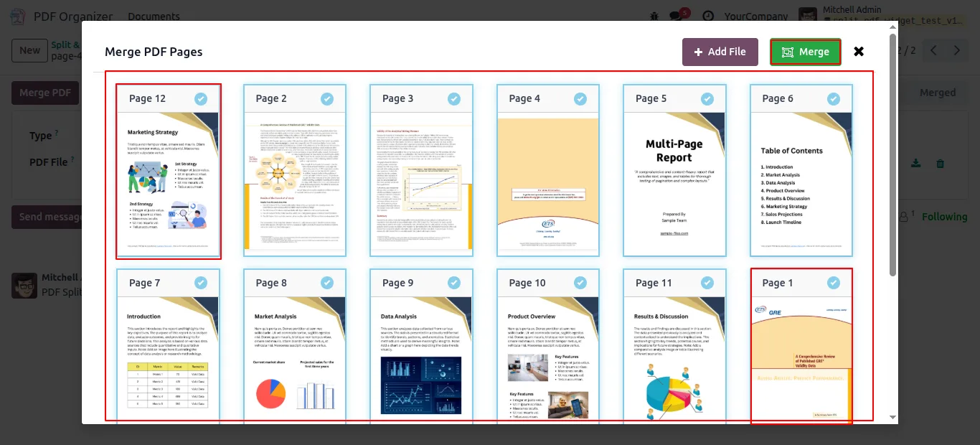
Task: Toggle the Page 11 checkmark
Action: 707,284
